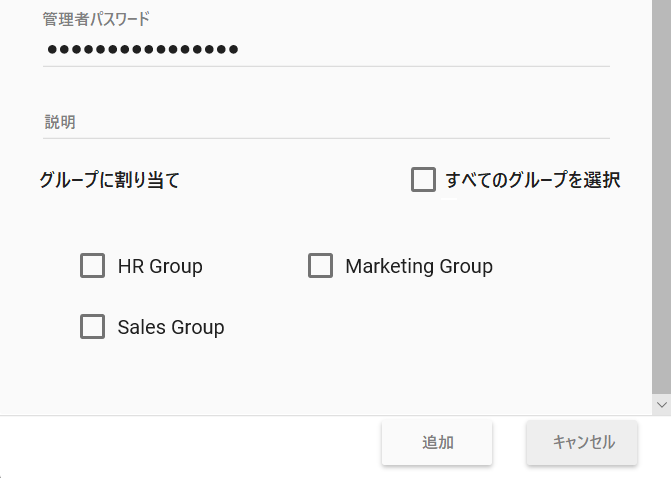Click the Sales Group label text
The height and width of the screenshot is (478, 671).
pos(171,328)
